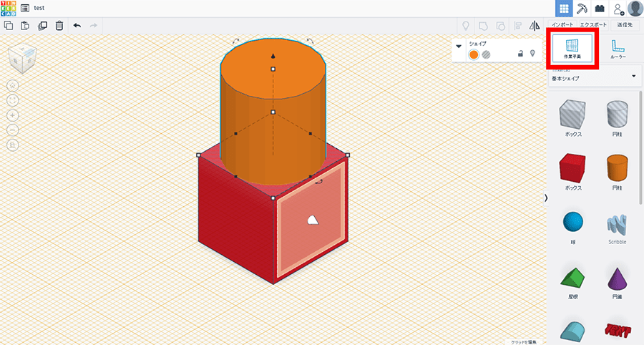Select the orange cylinder's top height handle

273,69
